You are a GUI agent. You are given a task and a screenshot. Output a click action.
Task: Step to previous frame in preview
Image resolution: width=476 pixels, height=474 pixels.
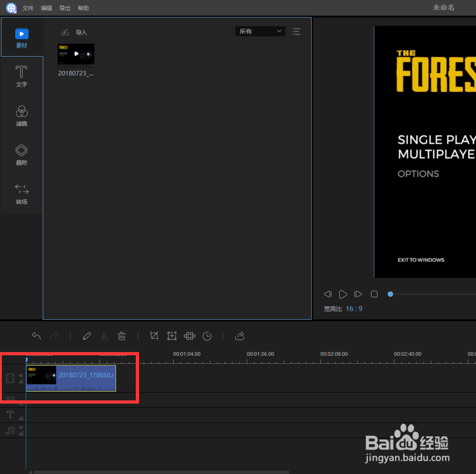click(327, 294)
